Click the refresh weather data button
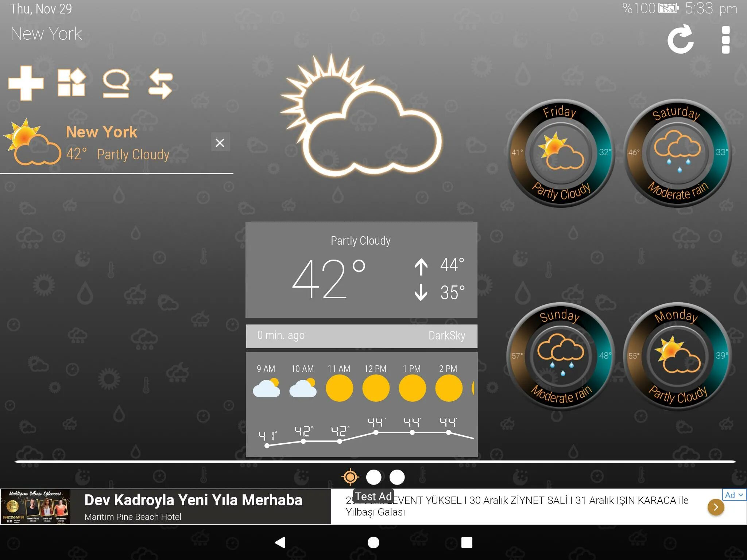 pos(682,40)
